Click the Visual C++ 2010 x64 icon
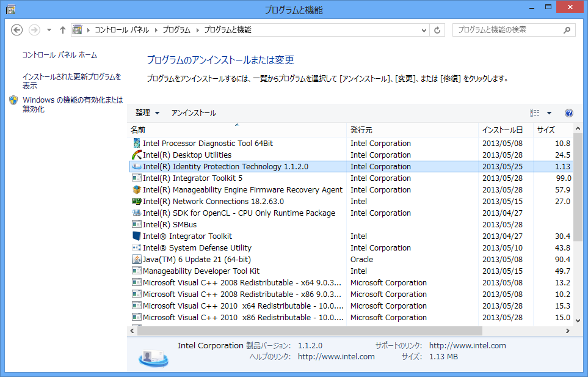The width and height of the screenshot is (588, 377). 137,306
